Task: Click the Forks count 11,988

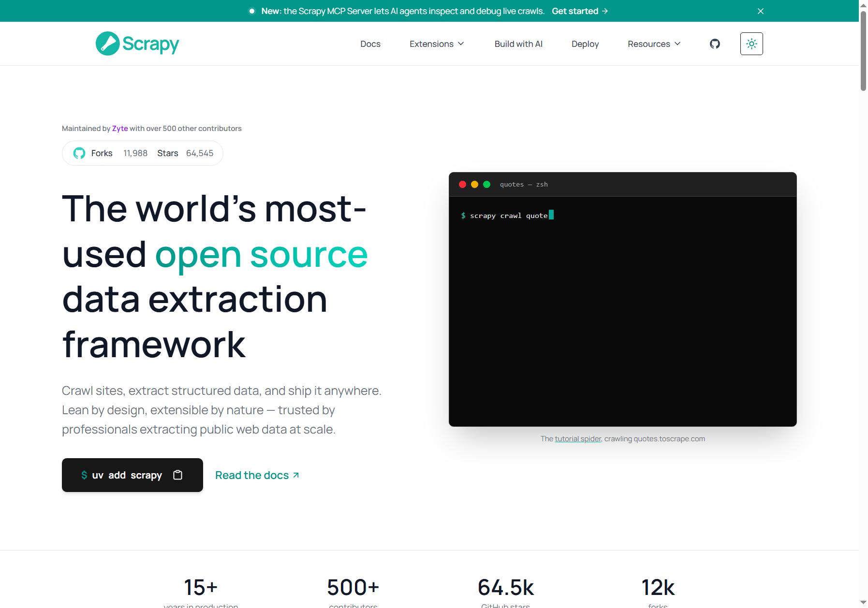Action: click(x=135, y=153)
